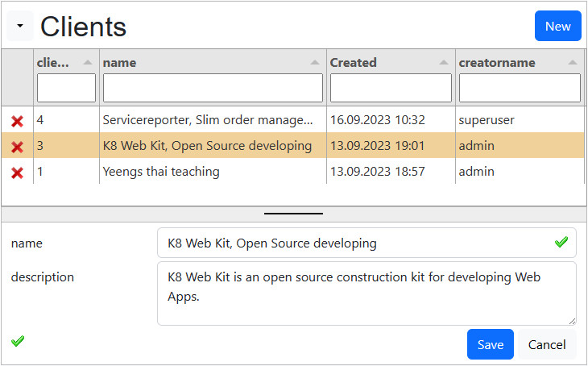The height and width of the screenshot is (366, 588).
Task: Delete the K8 Web Kit client row
Action: pos(17,147)
